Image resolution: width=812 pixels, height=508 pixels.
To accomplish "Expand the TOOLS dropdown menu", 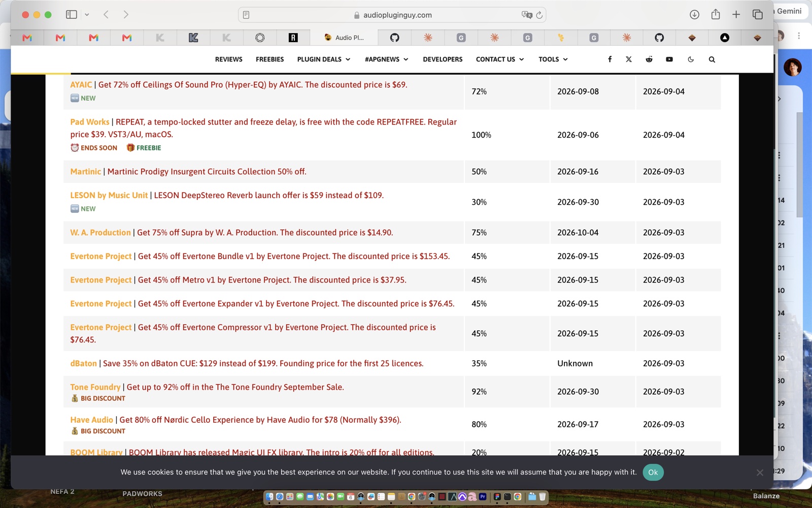I will 553,59.
